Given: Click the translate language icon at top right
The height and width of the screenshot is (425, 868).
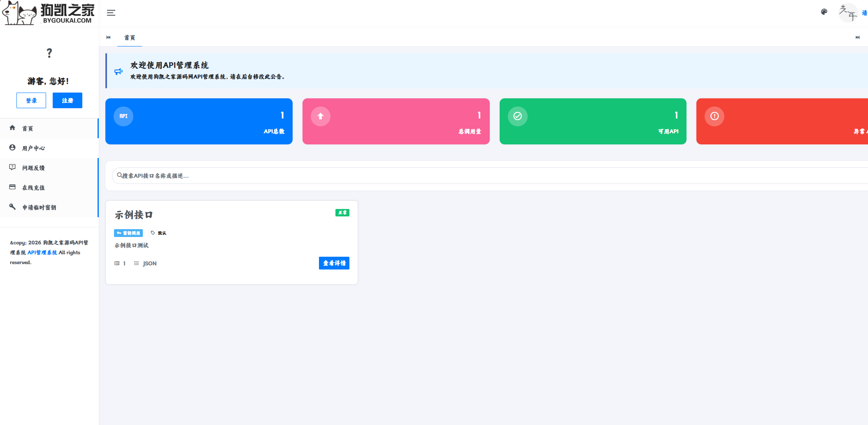Looking at the screenshot, I should coord(848,13).
